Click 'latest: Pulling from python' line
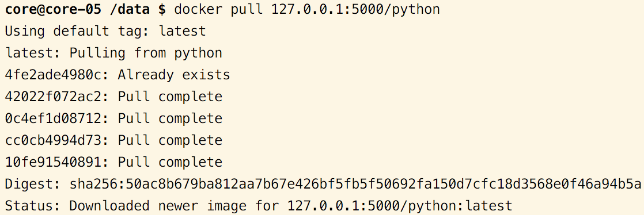Image resolution: width=644 pixels, height=215 pixels. point(113,53)
